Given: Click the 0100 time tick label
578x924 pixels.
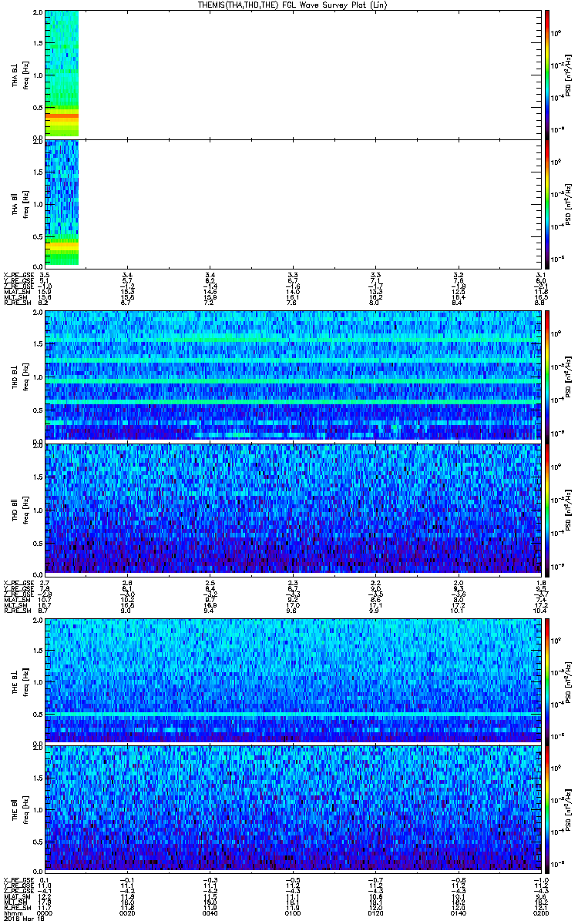Looking at the screenshot, I should click(293, 912).
